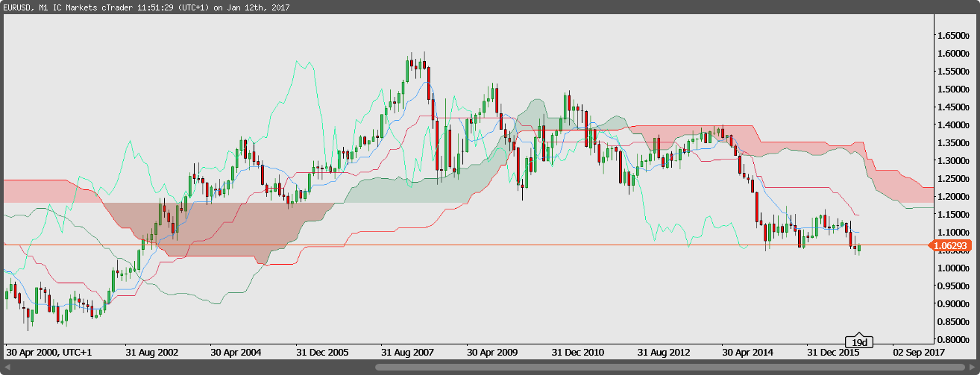Click the 30 Apr 2004 date label
The height and width of the screenshot is (375, 980).
(x=236, y=351)
